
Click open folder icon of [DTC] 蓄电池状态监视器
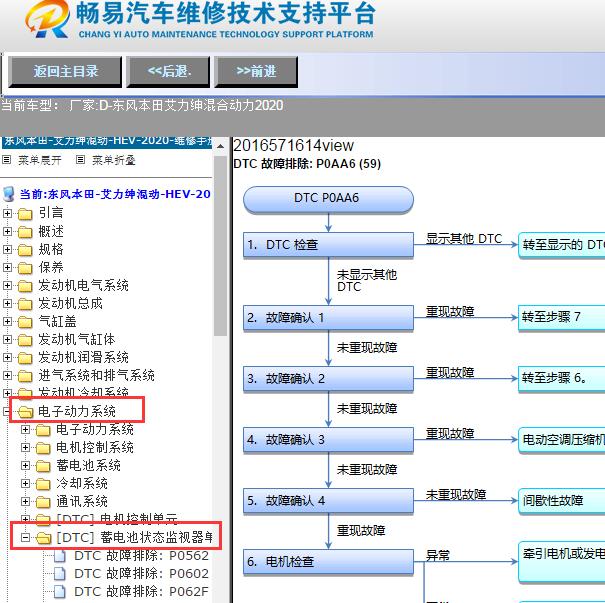43,537
